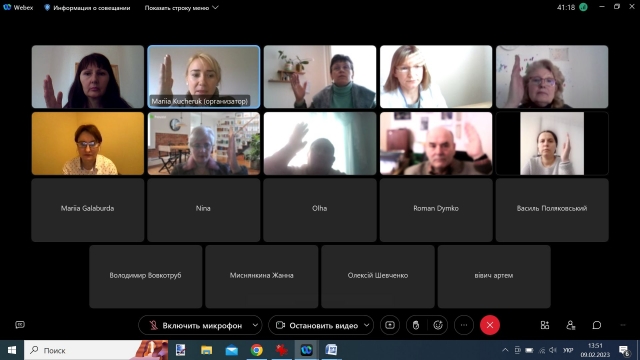Viewport: 640px width, 360px height.
Task: Stop video with Остановить видео button
Action: [x=317, y=325]
